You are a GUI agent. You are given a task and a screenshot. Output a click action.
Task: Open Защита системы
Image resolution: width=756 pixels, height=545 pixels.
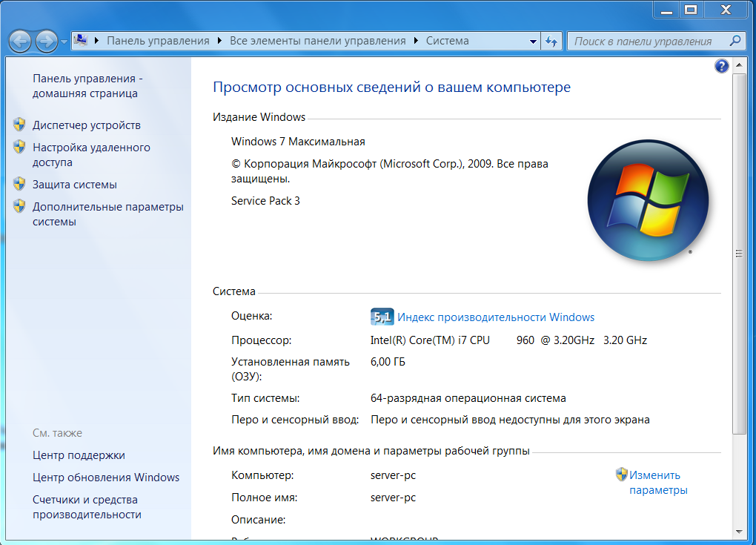[x=75, y=185]
